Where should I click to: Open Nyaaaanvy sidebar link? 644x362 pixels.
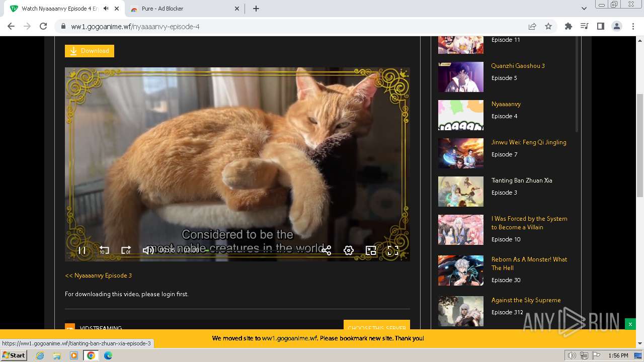(506, 104)
